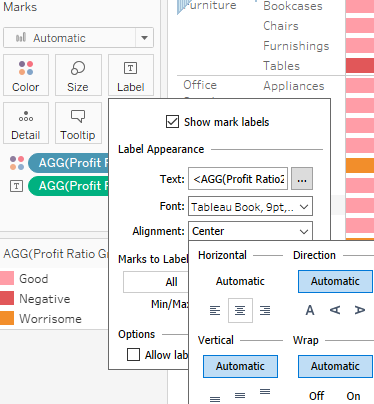Click the AGG(Profit Ratio G legend title
Screen dimensions: 374x404
pyautogui.click(x=56, y=254)
